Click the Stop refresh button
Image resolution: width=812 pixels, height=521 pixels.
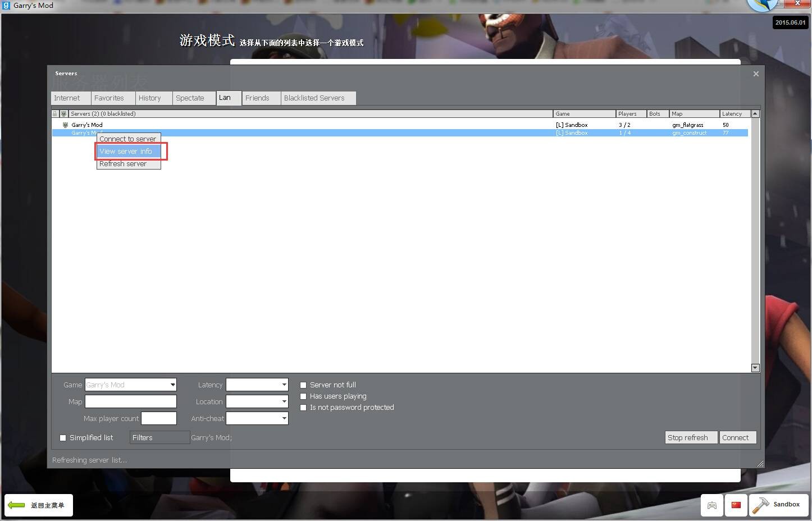(x=690, y=437)
